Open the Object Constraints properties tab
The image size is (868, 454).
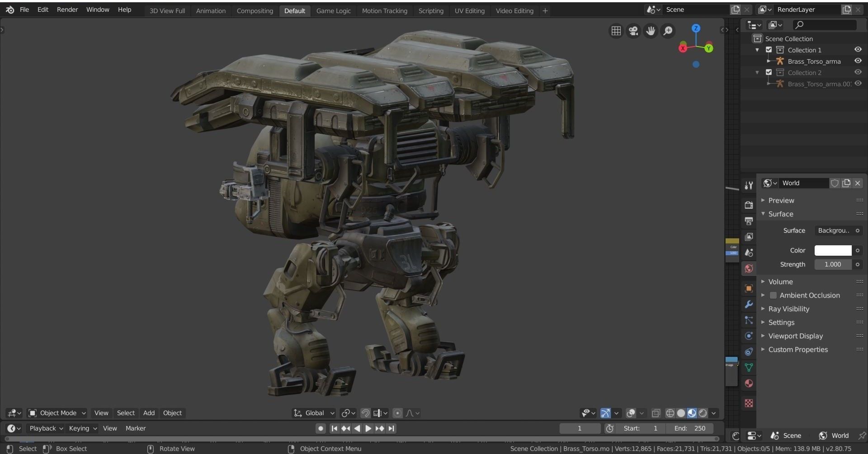point(749,351)
